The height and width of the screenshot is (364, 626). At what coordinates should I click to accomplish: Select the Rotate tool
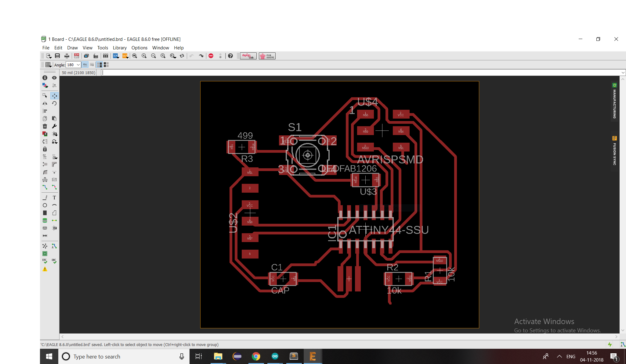[x=54, y=103]
